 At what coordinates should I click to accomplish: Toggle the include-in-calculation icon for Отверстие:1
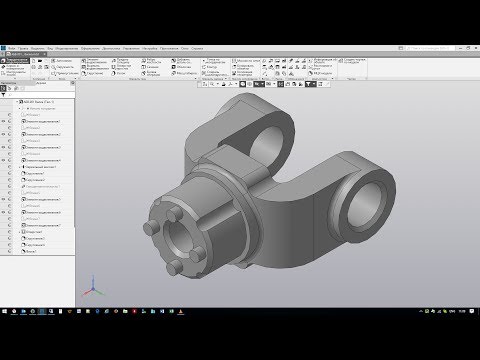[x=9, y=232]
